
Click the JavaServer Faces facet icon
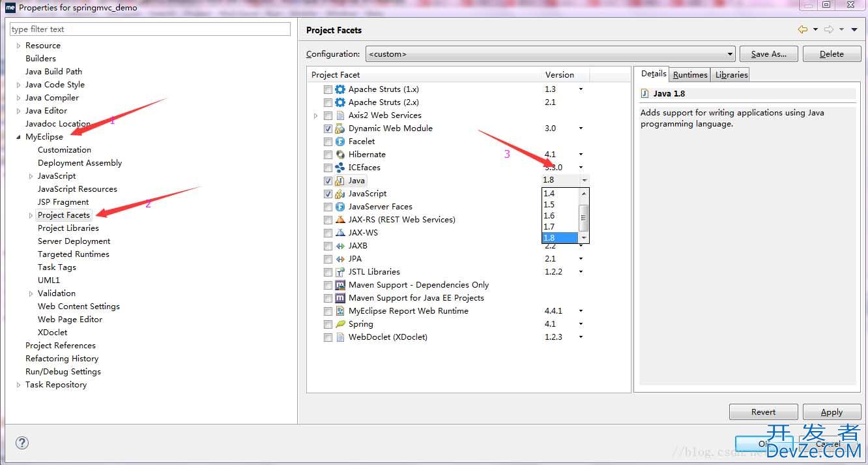point(340,207)
